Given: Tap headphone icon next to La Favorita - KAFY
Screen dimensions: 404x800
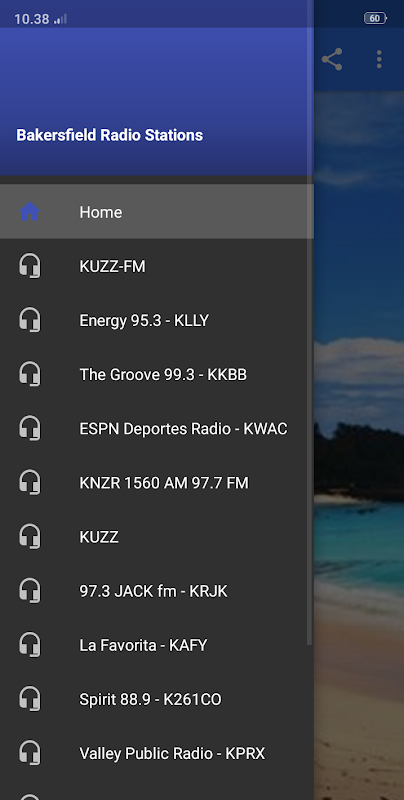Looking at the screenshot, I should (30, 644).
